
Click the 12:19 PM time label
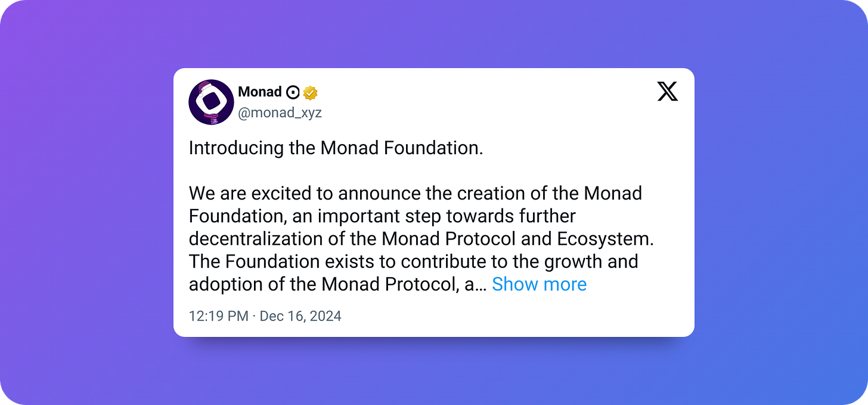pyautogui.click(x=219, y=316)
